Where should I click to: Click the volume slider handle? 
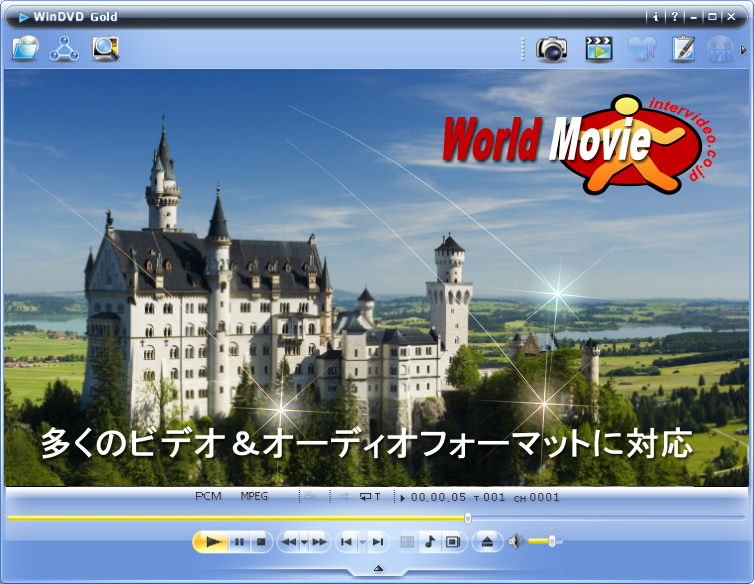pyautogui.click(x=552, y=541)
